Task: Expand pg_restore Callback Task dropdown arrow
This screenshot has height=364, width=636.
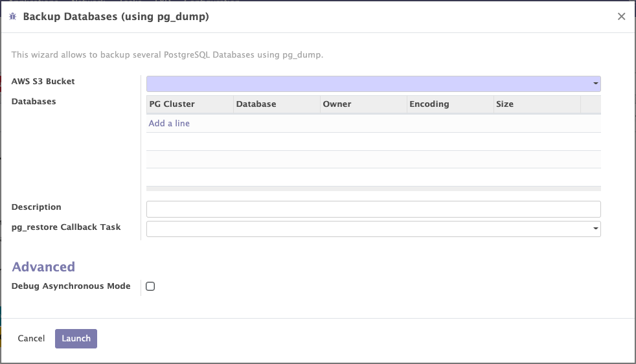Action: (595, 229)
